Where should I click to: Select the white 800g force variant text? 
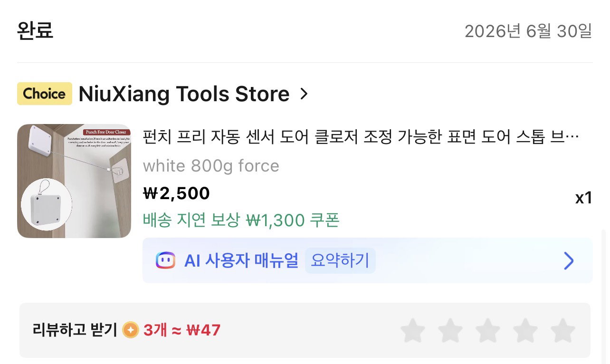[x=211, y=166]
